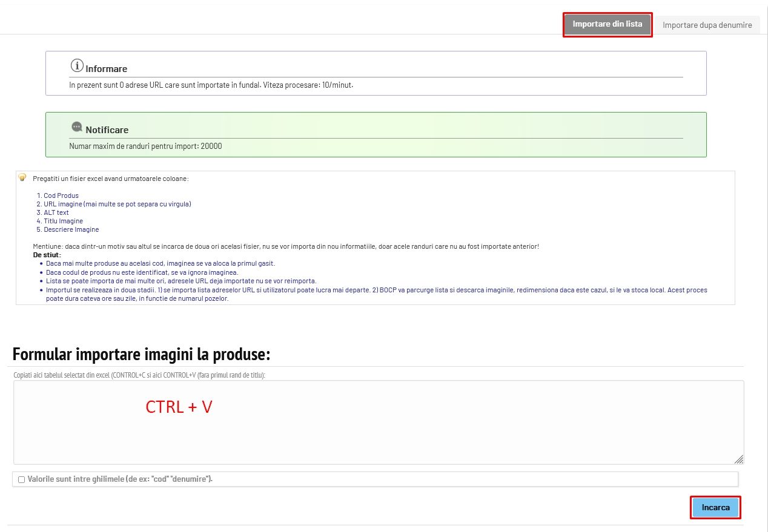This screenshot has width=768, height=532.
Task: Open the Importare dupa denumire tab
Action: point(707,25)
